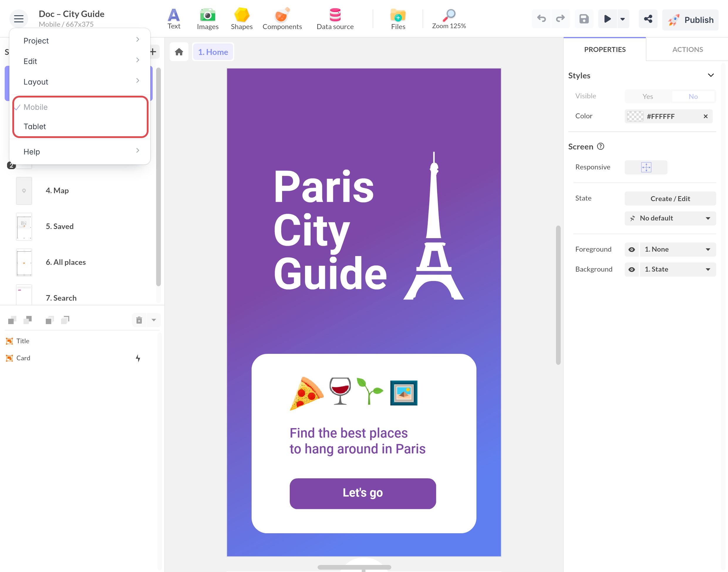Select the Tablet layout option
This screenshot has height=572, width=728.
click(80, 127)
